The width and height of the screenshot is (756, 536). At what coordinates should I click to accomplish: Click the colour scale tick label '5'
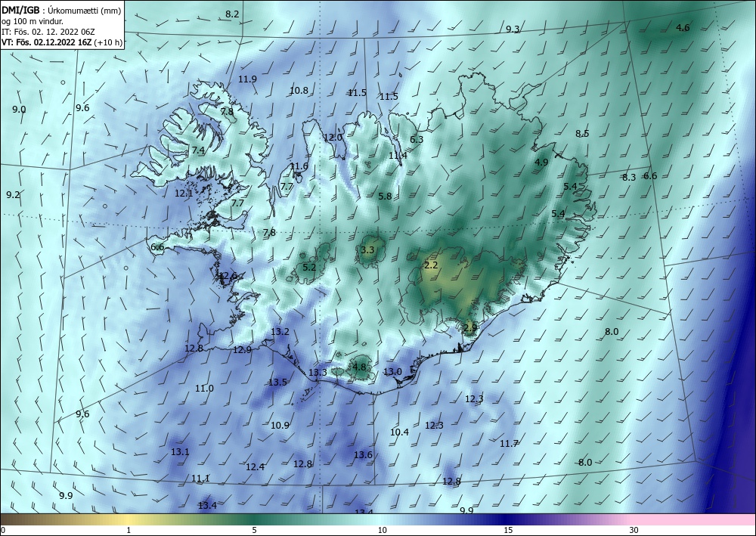point(255,531)
